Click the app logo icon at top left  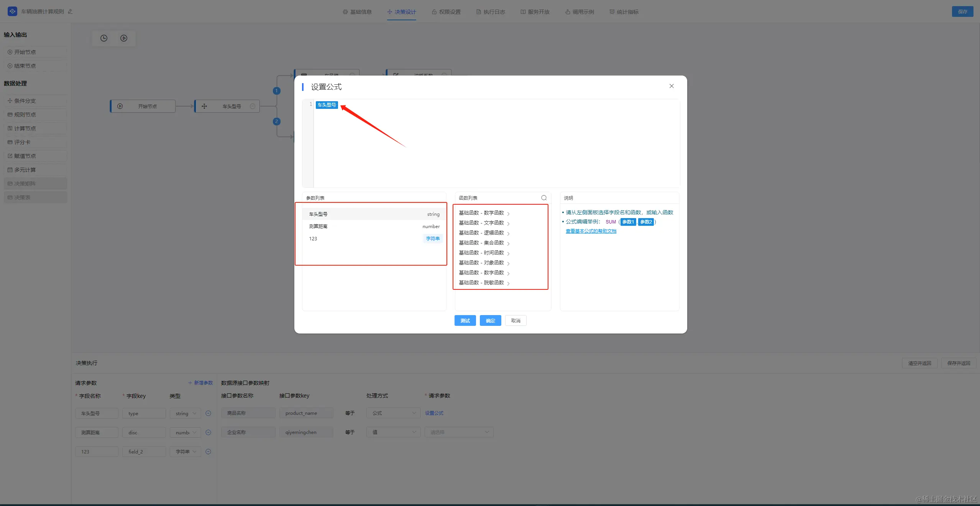pos(12,11)
